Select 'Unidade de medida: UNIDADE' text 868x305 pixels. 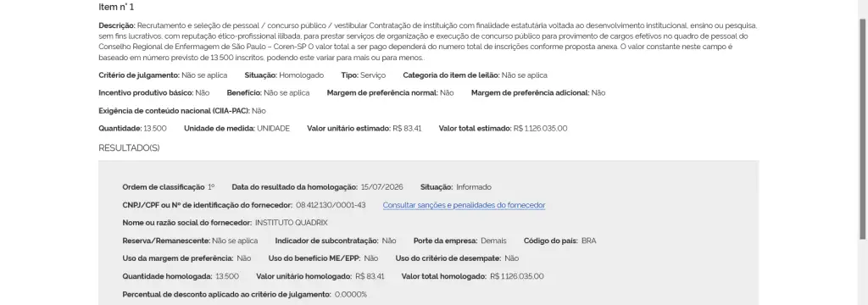coord(237,129)
